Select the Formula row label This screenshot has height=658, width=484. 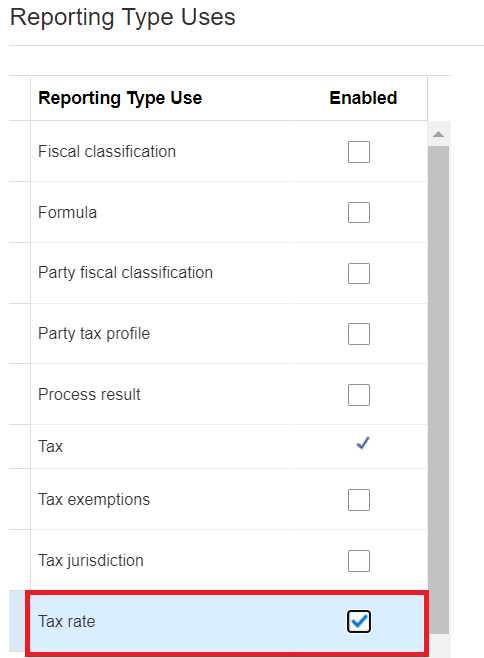(68, 212)
